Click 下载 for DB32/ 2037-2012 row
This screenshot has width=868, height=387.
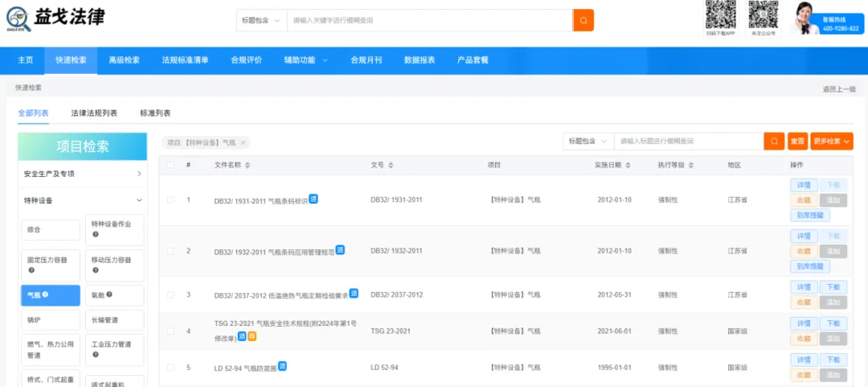click(x=833, y=287)
